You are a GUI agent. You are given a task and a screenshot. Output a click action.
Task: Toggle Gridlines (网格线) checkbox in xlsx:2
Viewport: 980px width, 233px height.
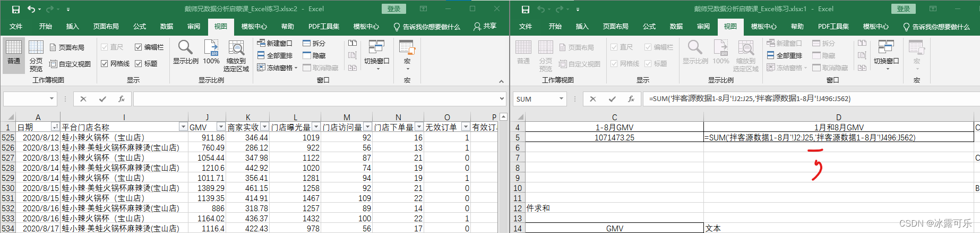[x=104, y=63]
